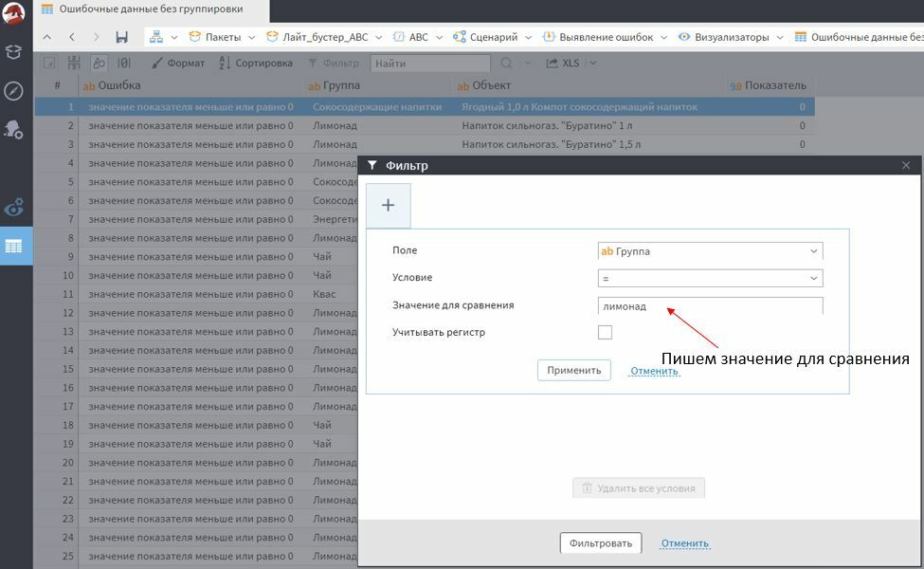Open the visualizers eye icon in sidebar
The width and height of the screenshot is (924, 569).
pyautogui.click(x=13, y=208)
